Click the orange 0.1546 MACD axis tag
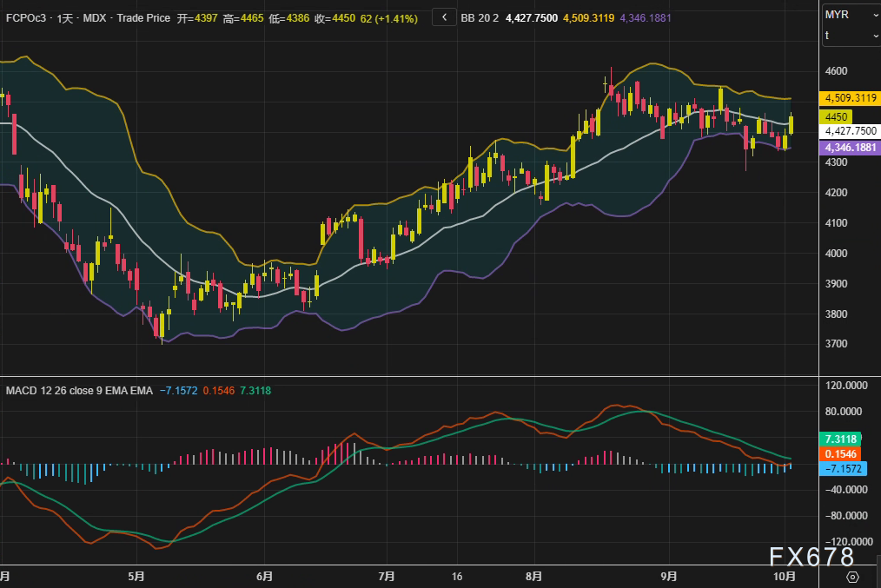881x588 pixels. tap(840, 454)
